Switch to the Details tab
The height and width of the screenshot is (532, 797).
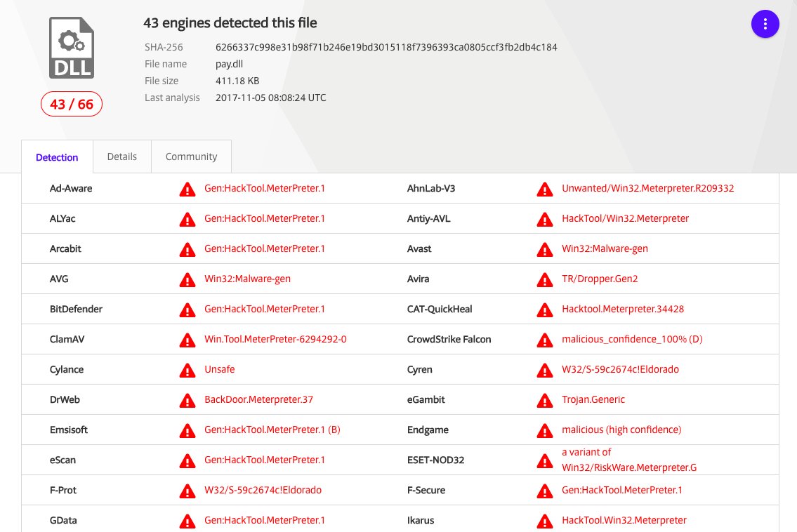pyautogui.click(x=122, y=157)
